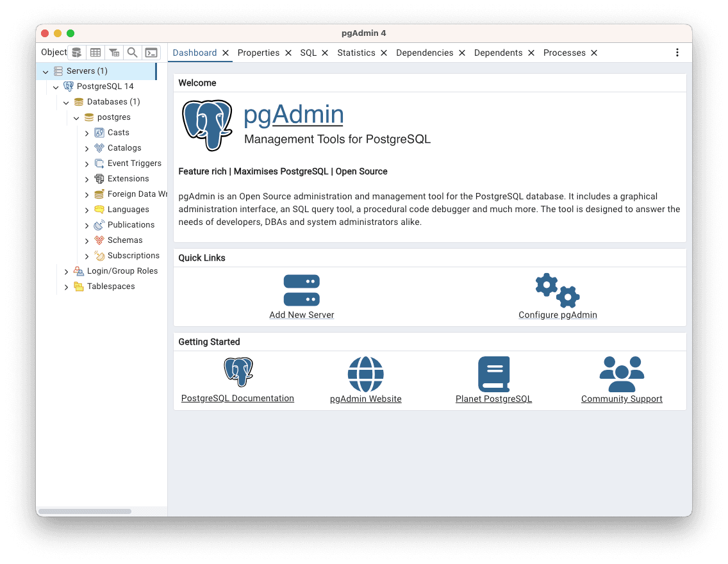
Task: Open the Configure pgAdmin link
Action: click(558, 315)
